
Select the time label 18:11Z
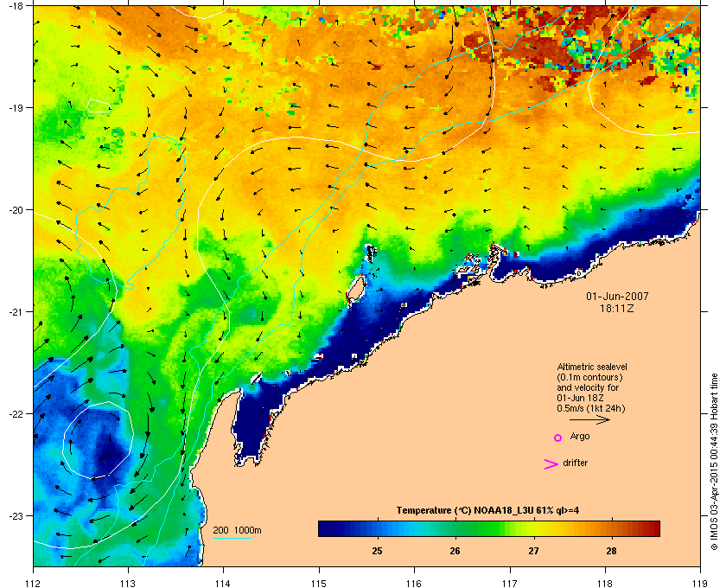[617, 308]
